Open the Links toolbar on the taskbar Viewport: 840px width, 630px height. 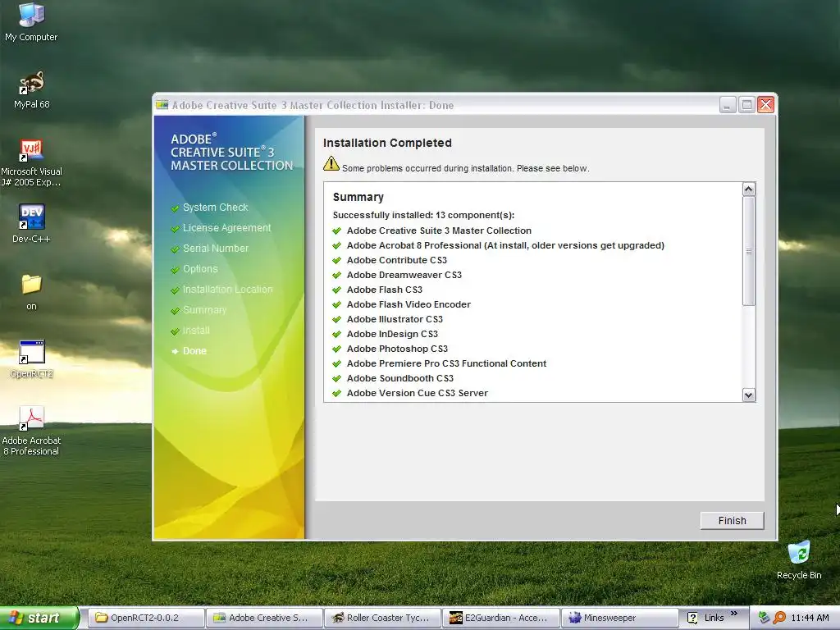pyautogui.click(x=714, y=618)
